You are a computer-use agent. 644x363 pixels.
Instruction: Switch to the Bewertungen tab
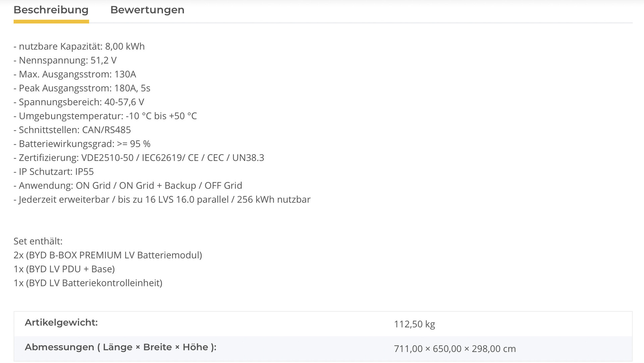click(x=147, y=10)
